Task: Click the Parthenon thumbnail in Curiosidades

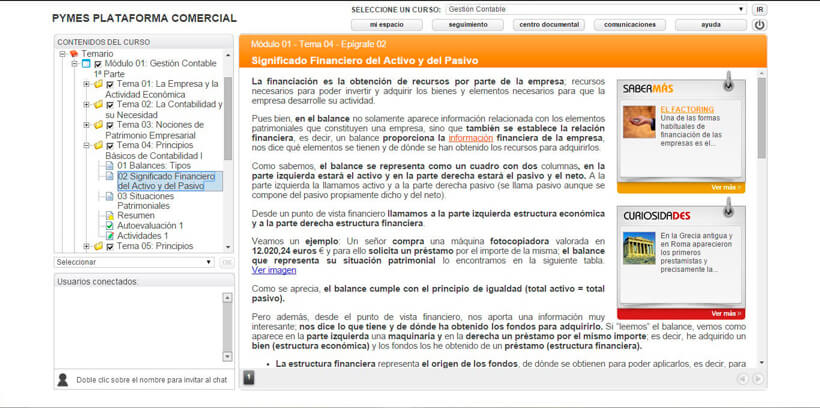Action: point(639,248)
